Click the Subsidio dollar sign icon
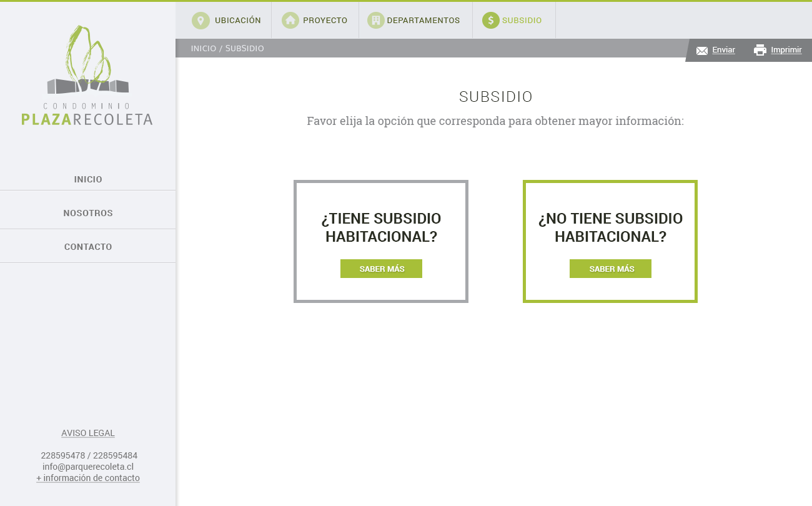The width and height of the screenshot is (812, 506). click(491, 21)
